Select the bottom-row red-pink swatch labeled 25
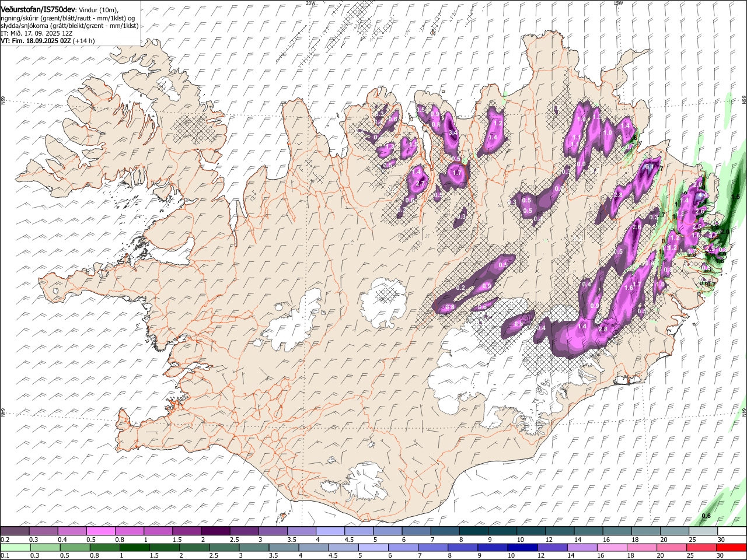The image size is (747, 560). click(702, 548)
